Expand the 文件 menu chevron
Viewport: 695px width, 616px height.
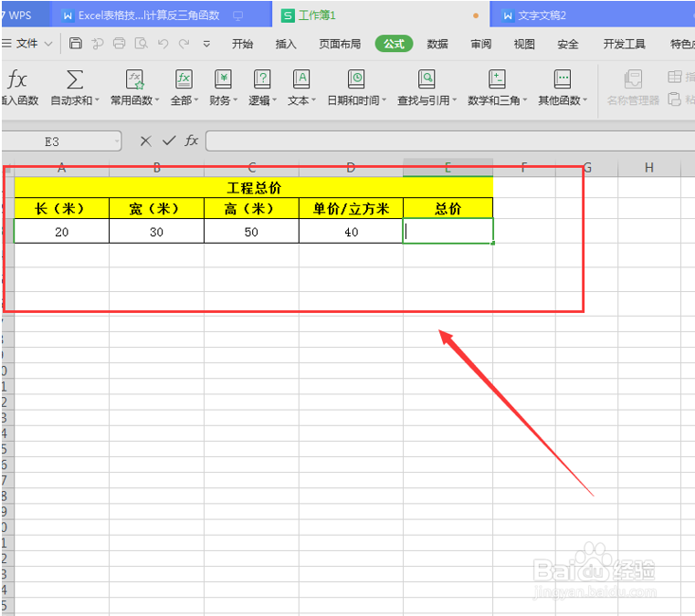pos(48,44)
